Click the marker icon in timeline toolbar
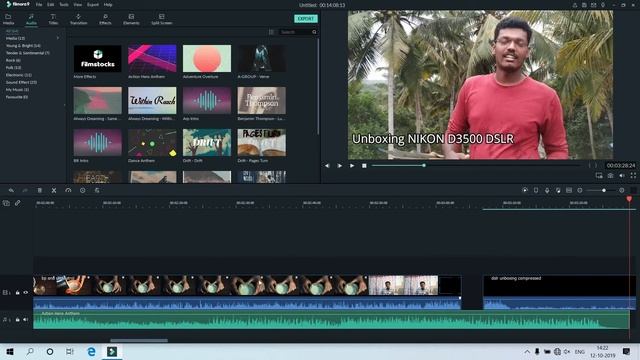 coord(536,190)
